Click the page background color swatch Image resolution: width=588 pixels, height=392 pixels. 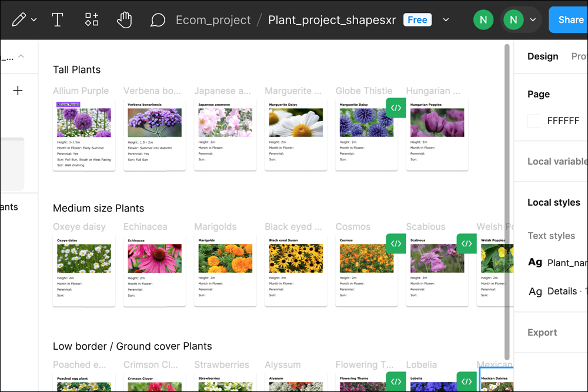[534, 120]
